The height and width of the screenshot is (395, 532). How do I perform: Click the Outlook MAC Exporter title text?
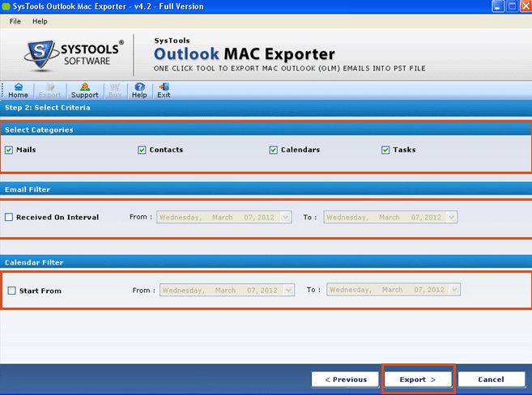(x=245, y=54)
